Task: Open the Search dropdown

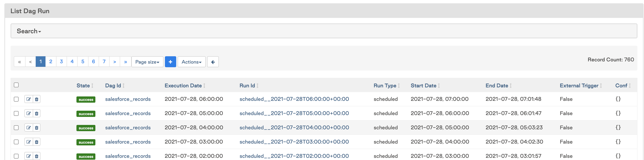Action: pyautogui.click(x=29, y=31)
